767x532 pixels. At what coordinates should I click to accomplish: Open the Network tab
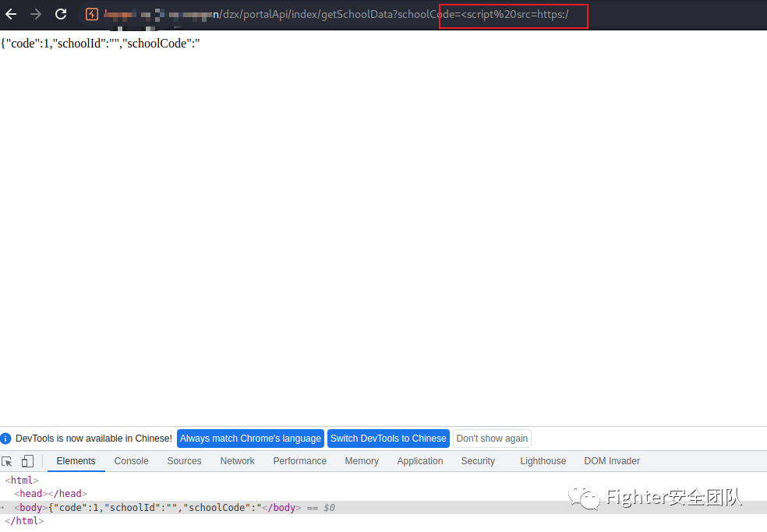237,461
